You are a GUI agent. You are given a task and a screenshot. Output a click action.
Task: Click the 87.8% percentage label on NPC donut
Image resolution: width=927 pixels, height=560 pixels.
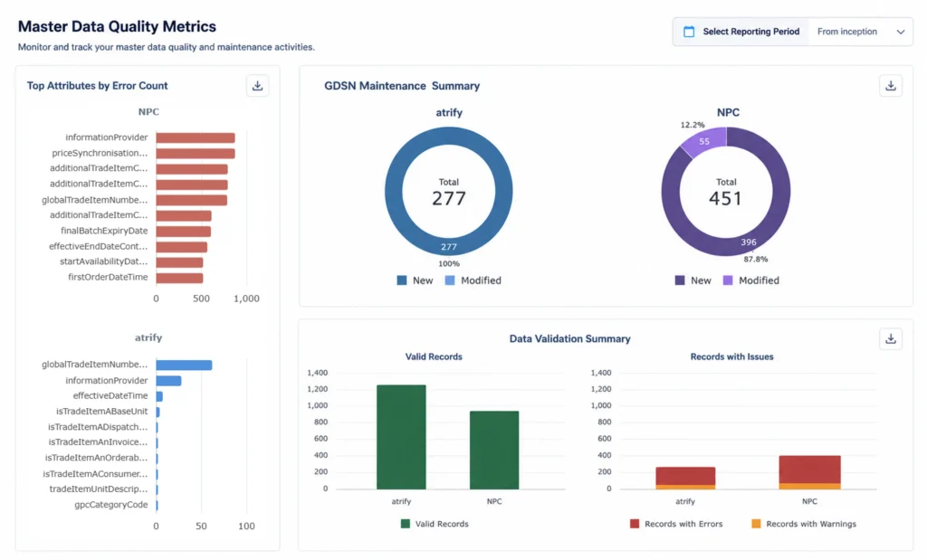756,260
